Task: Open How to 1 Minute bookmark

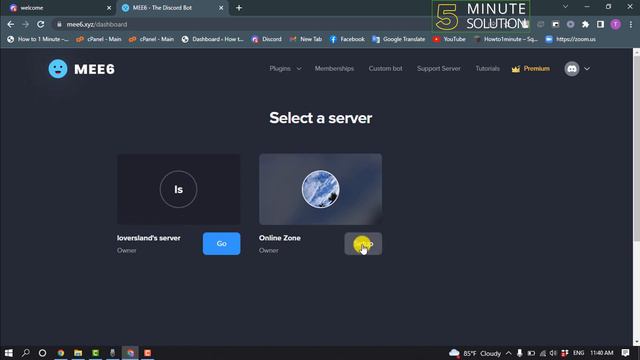Action: (x=38, y=39)
